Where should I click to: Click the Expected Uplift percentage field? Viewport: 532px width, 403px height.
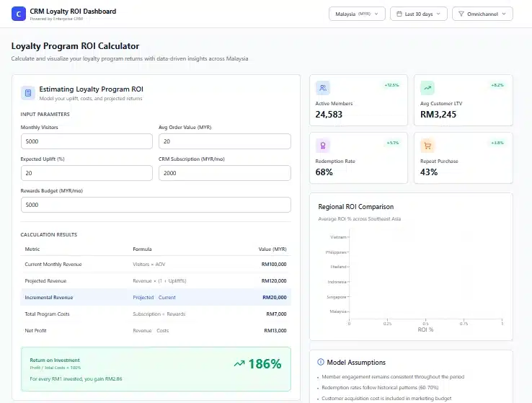(87, 173)
